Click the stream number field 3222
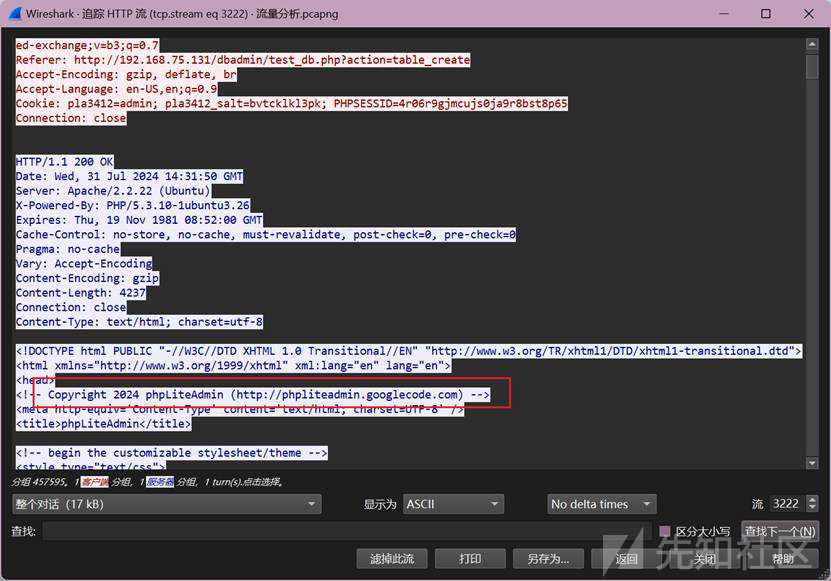 pos(787,504)
